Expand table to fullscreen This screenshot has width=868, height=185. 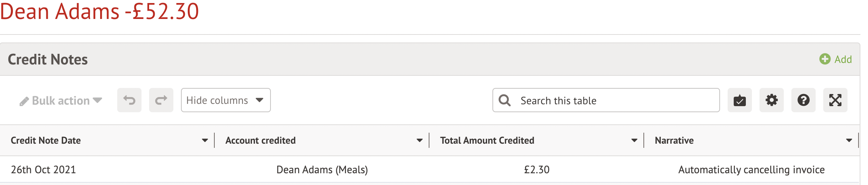[x=835, y=100]
